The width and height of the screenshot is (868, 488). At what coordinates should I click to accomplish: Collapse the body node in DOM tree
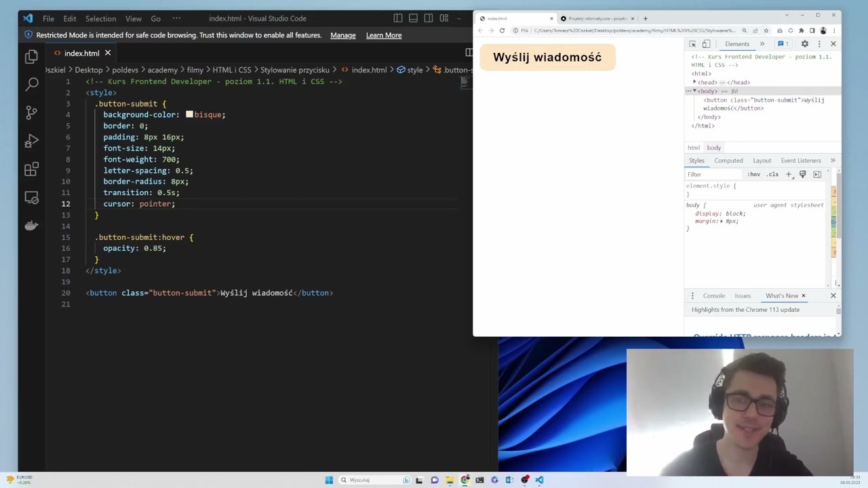694,91
